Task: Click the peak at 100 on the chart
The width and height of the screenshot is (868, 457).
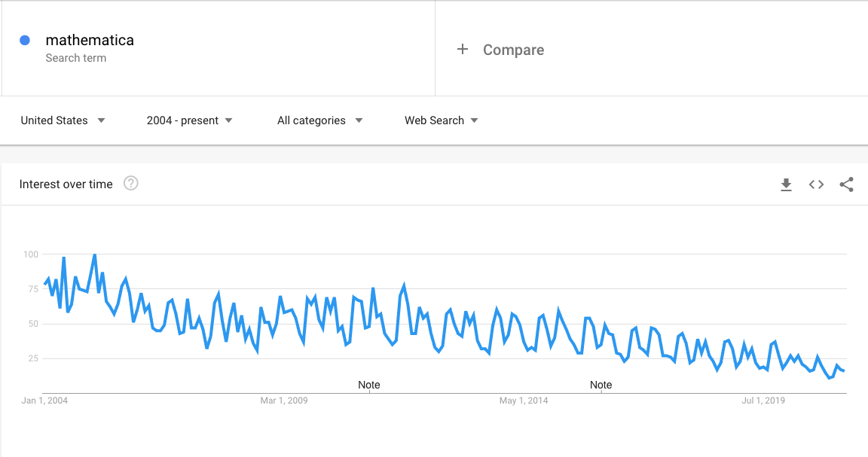Action: pos(95,255)
